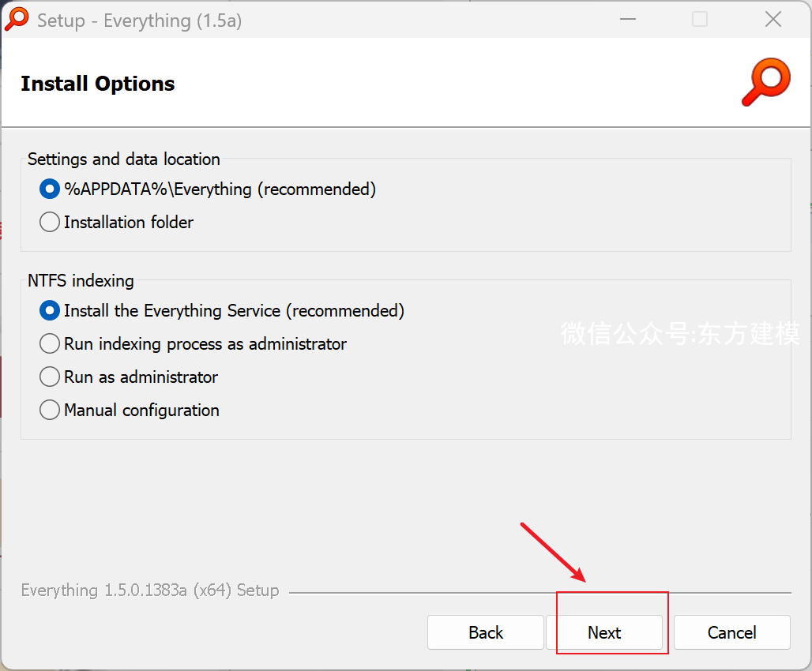Click the large Everything logo in header

coord(766,82)
